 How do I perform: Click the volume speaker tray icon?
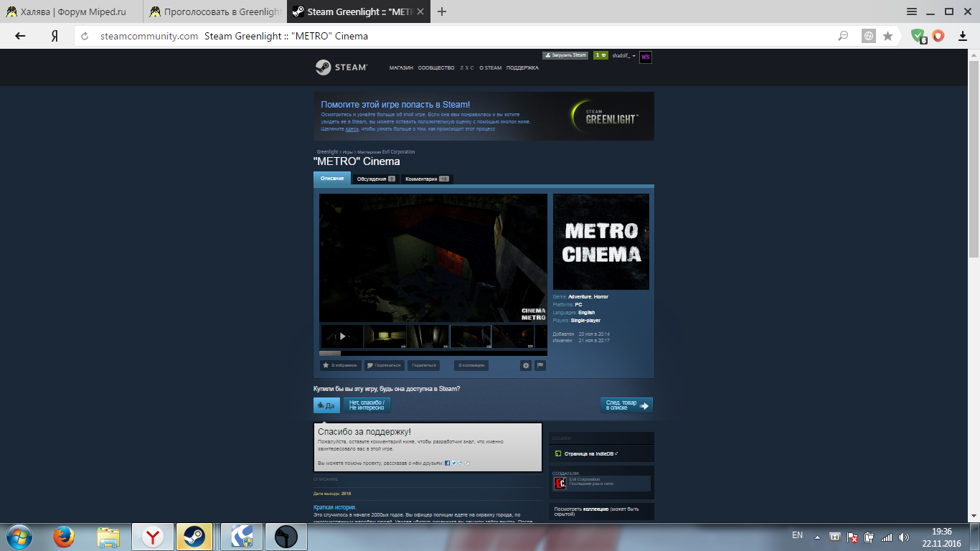tap(903, 537)
